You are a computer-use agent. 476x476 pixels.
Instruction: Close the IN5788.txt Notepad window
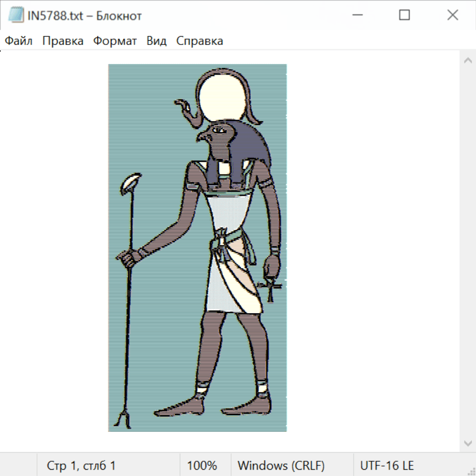[x=453, y=15]
